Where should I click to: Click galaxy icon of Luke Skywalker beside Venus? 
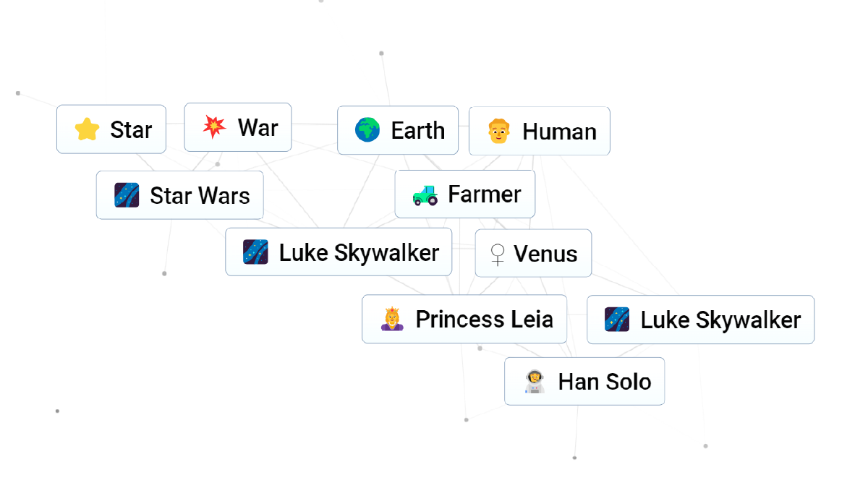point(256,252)
